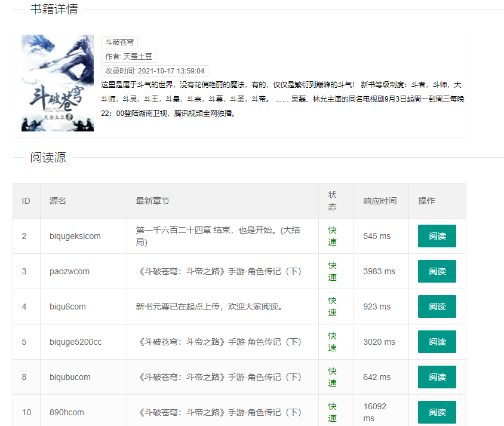Open biqu6com source with 阅读 button
This screenshot has width=504, height=426.
point(437,307)
